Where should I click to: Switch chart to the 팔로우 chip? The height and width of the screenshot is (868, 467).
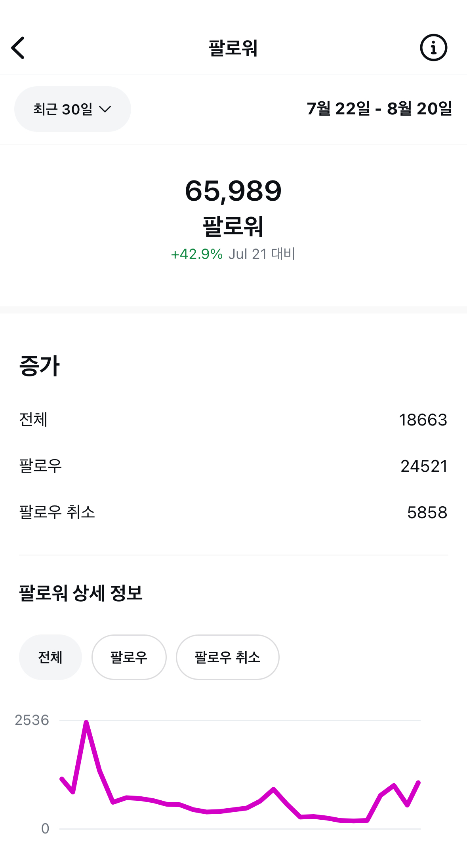[129, 657]
